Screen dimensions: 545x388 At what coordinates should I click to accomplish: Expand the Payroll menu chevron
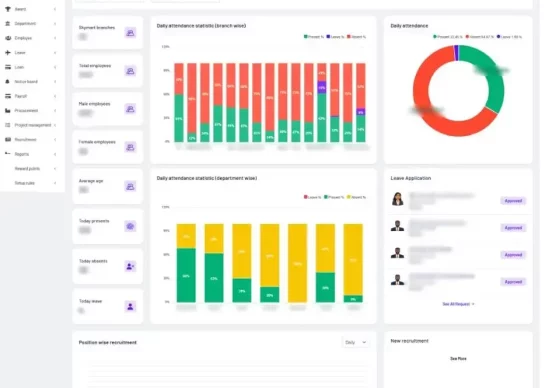pos(55,96)
